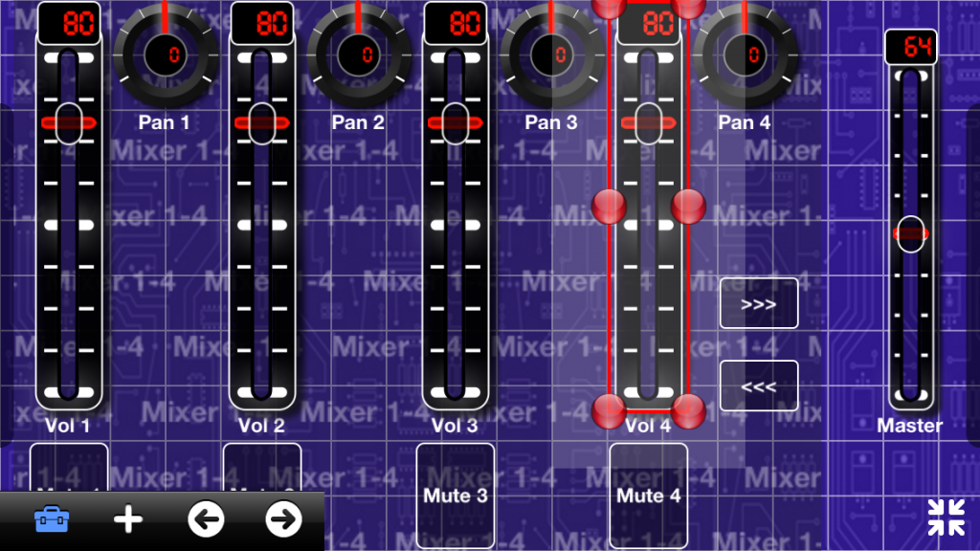Screen dimensions: 980x551
Task: Click the Vol 4 label
Action: 648,426
